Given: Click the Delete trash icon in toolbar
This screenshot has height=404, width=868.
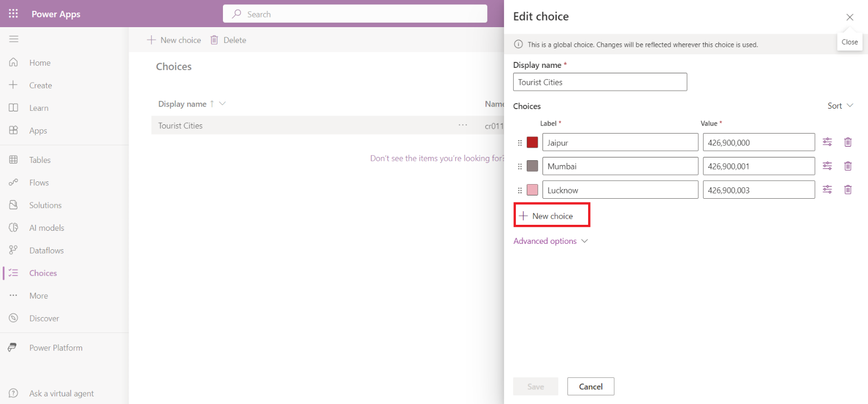Looking at the screenshot, I should point(214,40).
